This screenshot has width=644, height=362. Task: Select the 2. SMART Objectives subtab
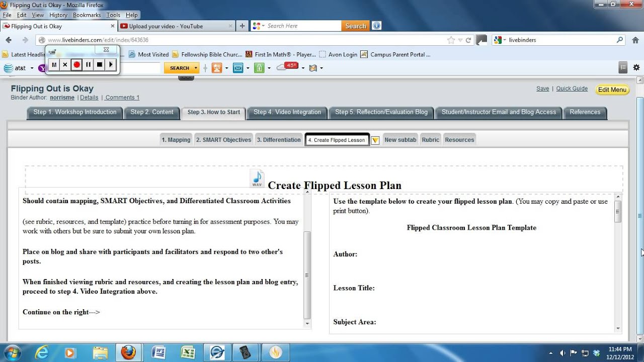[223, 140]
